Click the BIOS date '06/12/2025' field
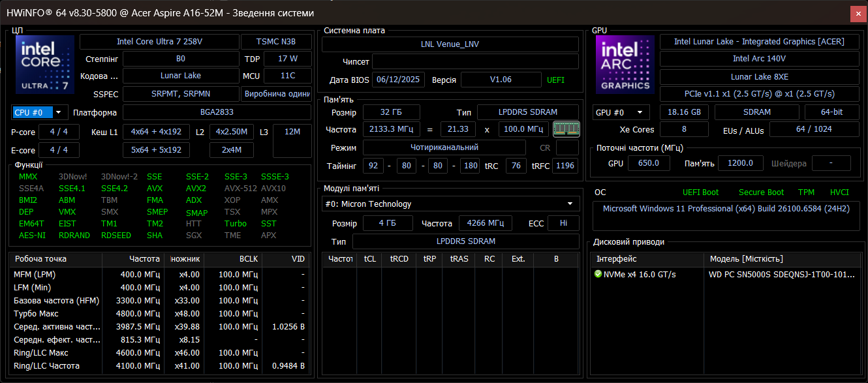This screenshot has width=868, height=383. click(x=398, y=80)
